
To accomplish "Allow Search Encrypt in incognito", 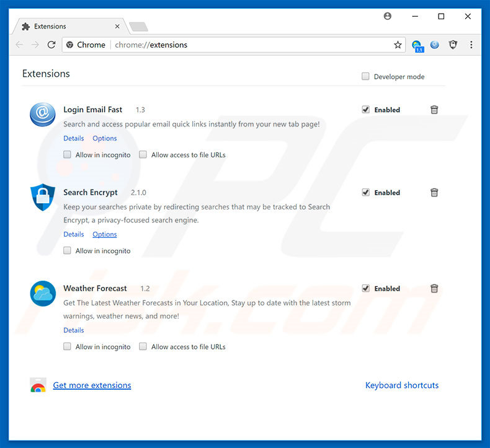I will click(67, 250).
